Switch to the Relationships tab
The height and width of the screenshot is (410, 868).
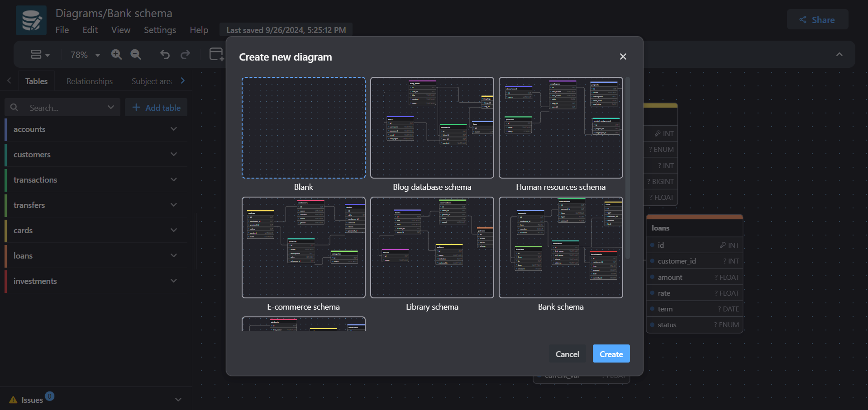[x=90, y=81]
